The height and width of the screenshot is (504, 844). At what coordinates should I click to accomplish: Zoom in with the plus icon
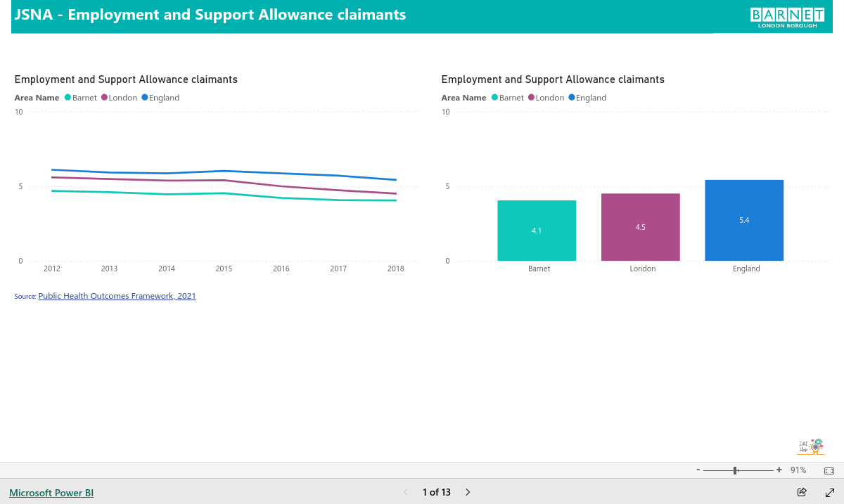coord(779,470)
